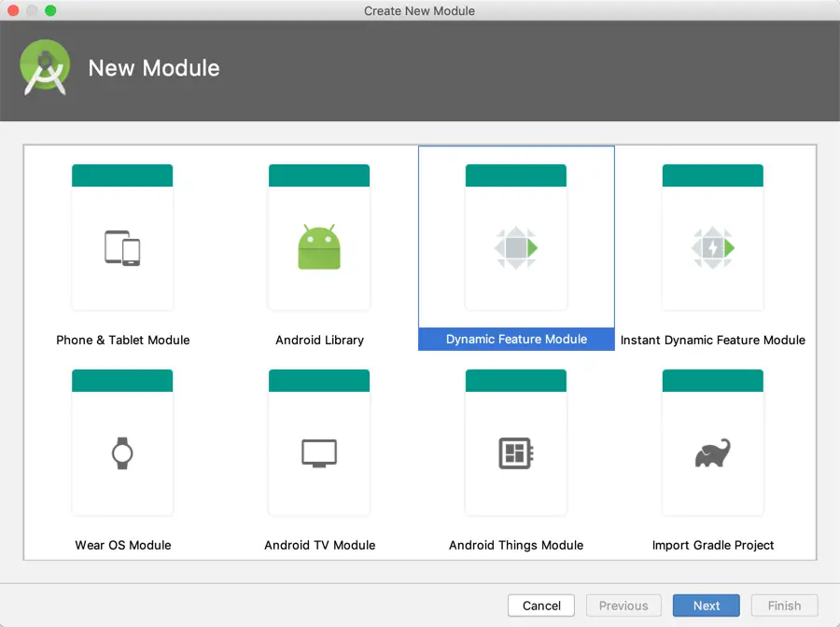Viewport: 840px width, 627px height.
Task: Choose the Import Gradle Project label
Action: click(713, 545)
